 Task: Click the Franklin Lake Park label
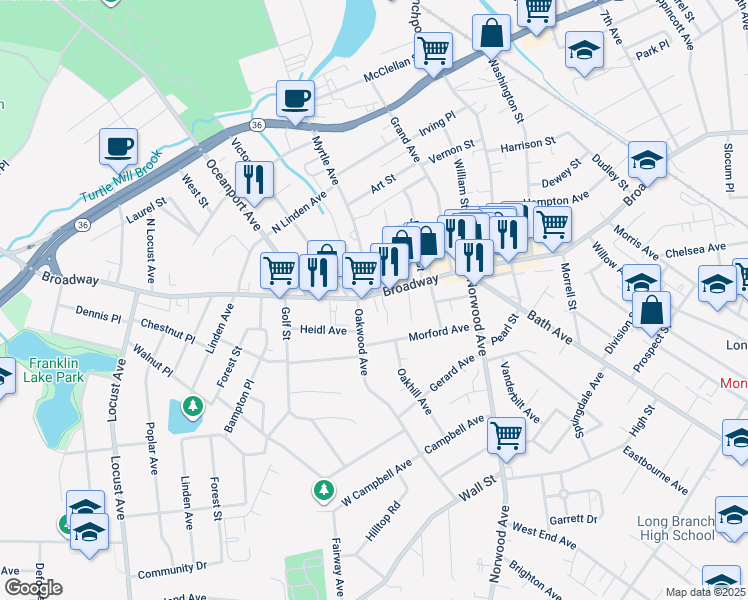click(x=54, y=370)
